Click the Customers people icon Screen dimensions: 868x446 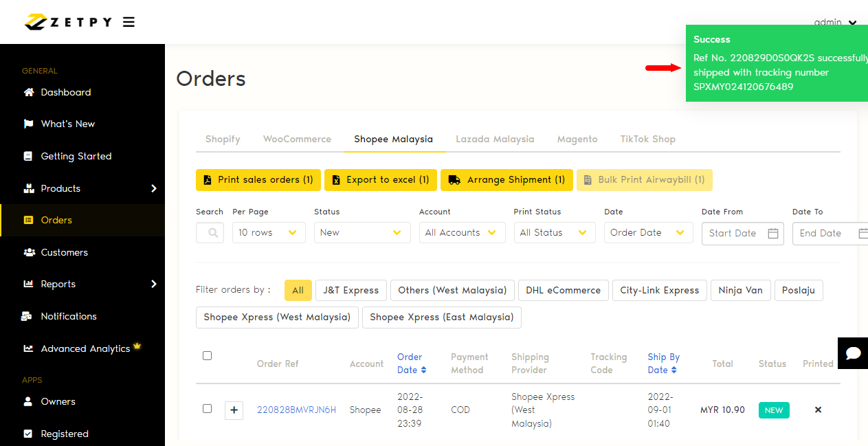(29, 252)
